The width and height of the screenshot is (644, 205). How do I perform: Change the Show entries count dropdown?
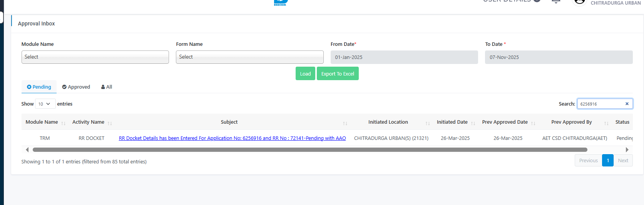click(45, 104)
